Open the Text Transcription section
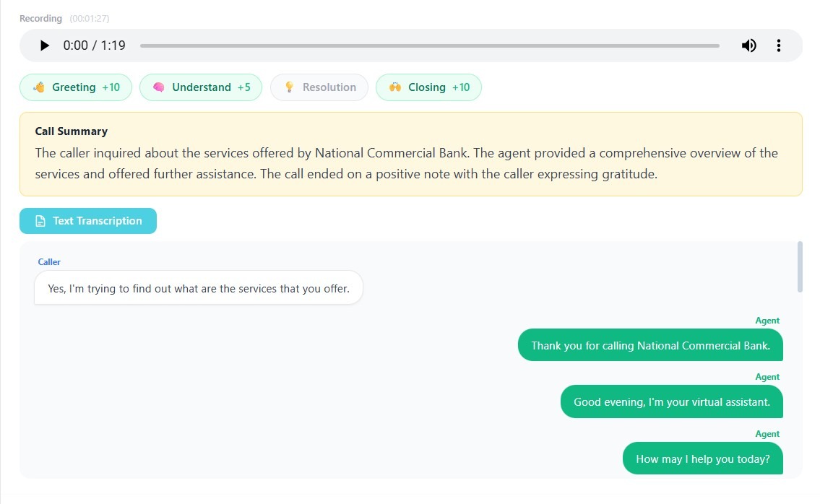 click(87, 221)
